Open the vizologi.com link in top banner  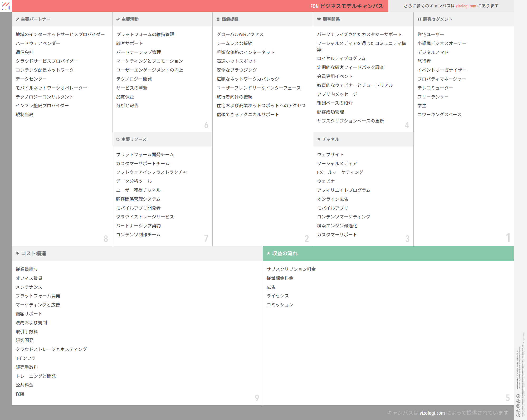[x=466, y=6]
